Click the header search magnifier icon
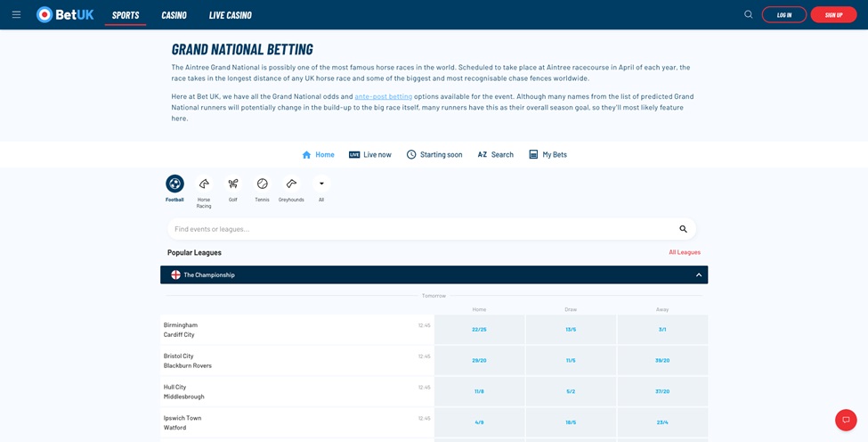868x442 pixels. [x=748, y=14]
